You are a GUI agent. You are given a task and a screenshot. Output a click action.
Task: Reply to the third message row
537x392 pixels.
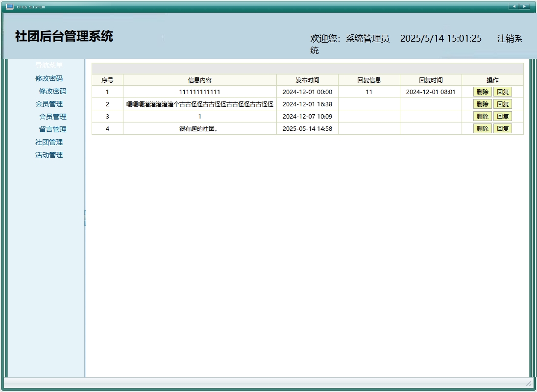point(503,116)
